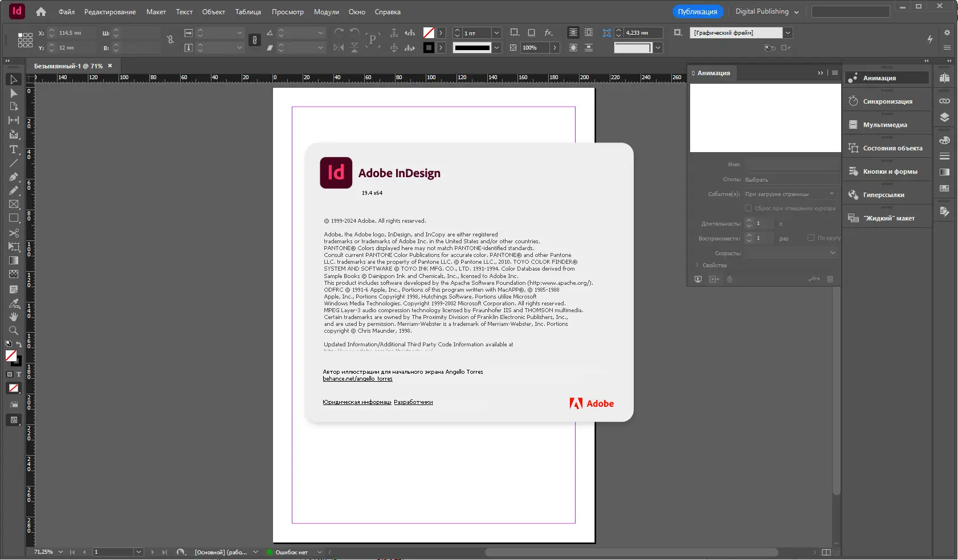Open the 'Окно' menu

[x=357, y=11]
